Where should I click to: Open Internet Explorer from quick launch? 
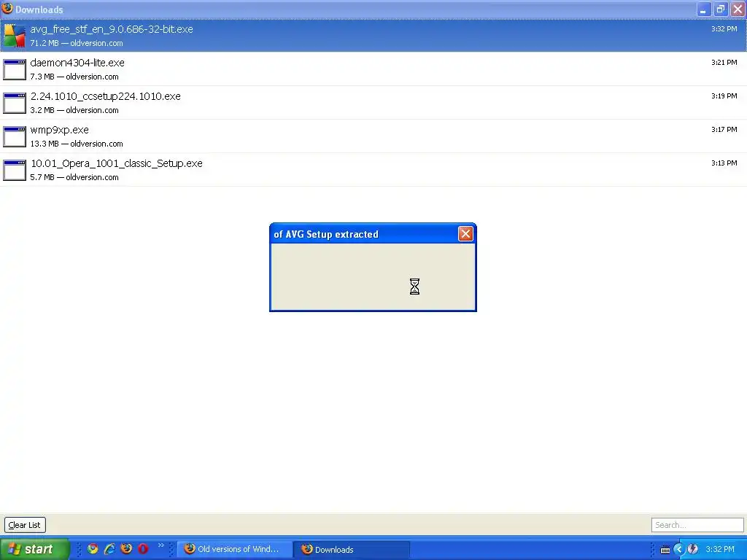point(109,548)
